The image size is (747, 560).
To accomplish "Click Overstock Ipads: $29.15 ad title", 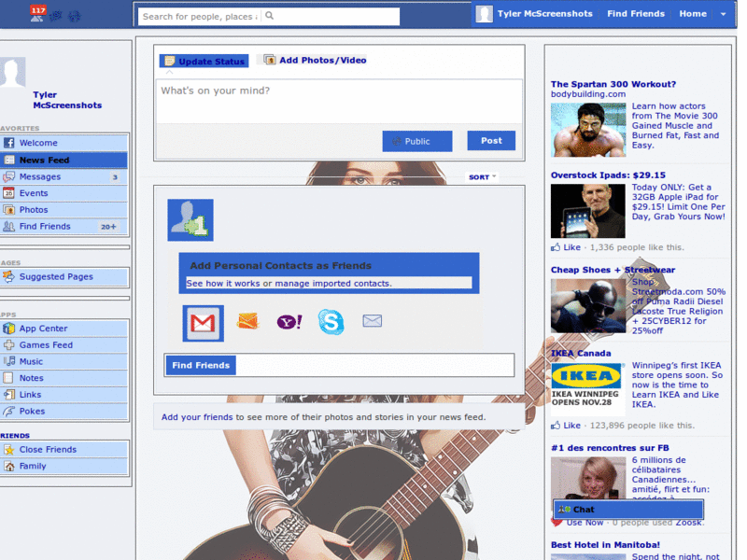I will tap(608, 175).
